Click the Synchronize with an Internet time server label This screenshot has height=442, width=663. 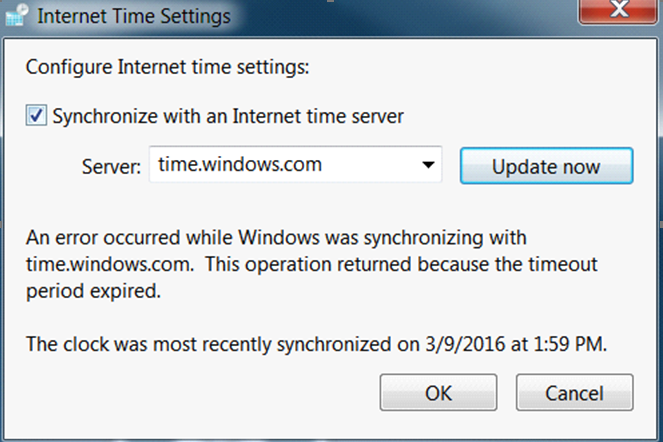click(x=228, y=116)
